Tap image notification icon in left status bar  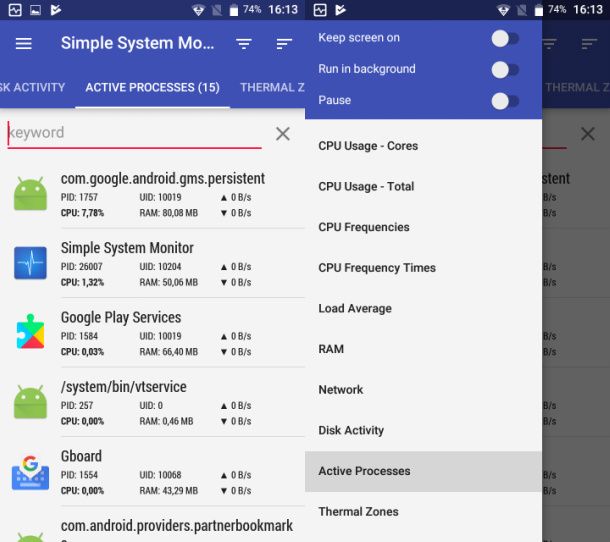coord(35,10)
